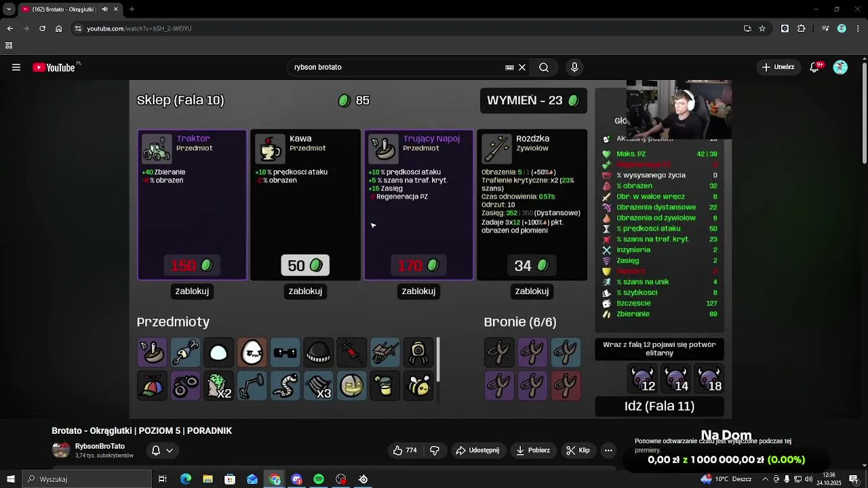Image resolution: width=868 pixels, height=488 pixels.
Task: Show hidden system tray icons
Action: 766,479
